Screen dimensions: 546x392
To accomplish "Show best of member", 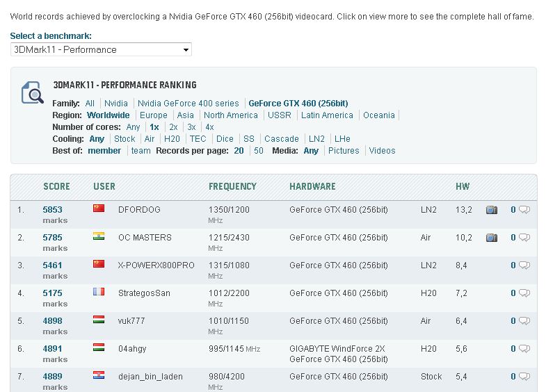I will [104, 151].
